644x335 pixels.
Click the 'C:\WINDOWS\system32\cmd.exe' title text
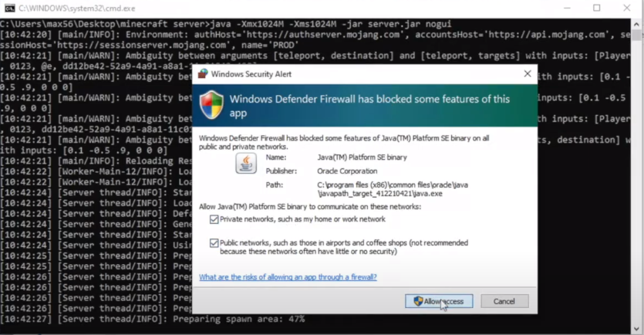[x=77, y=8]
